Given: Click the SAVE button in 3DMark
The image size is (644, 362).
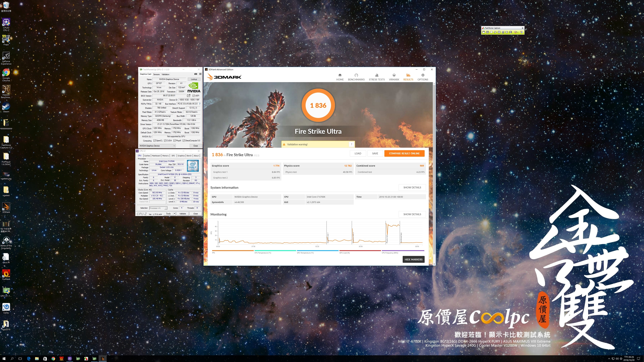Looking at the screenshot, I should pos(375,153).
